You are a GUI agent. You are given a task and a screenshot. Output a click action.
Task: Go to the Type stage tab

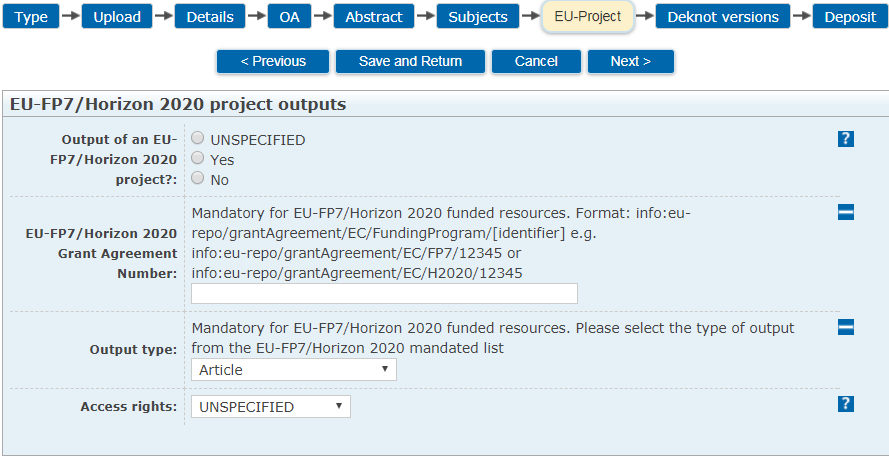[x=31, y=17]
